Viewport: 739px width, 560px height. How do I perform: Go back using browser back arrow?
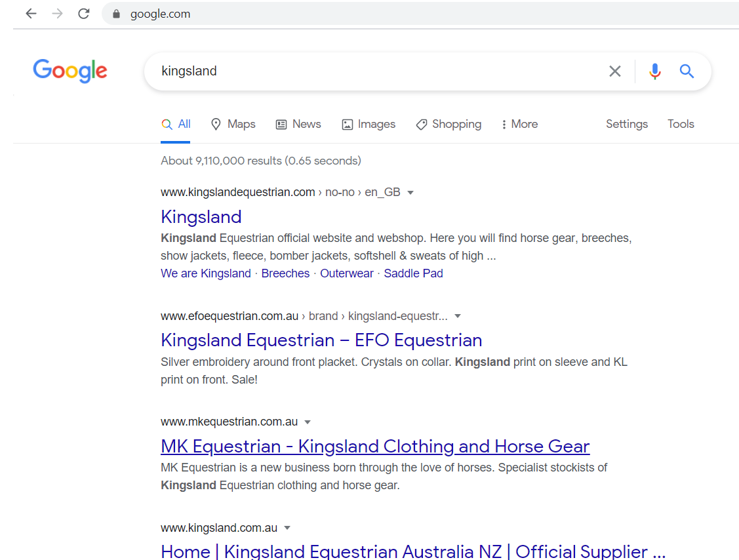point(31,14)
